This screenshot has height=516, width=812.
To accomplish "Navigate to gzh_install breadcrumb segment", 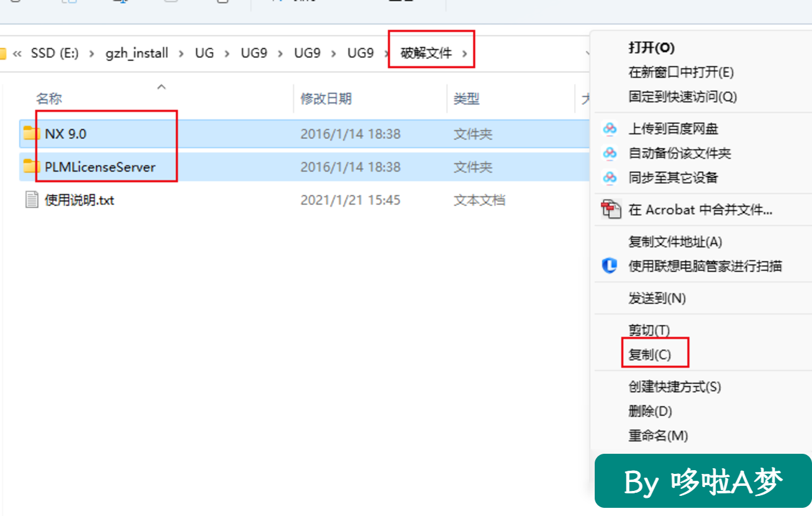I will [x=137, y=53].
